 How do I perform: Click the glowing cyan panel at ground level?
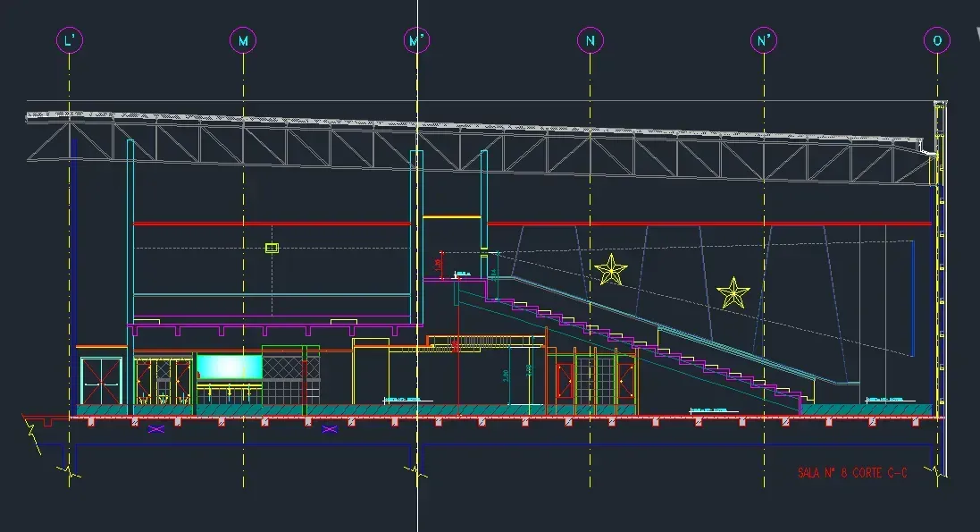pos(230,367)
